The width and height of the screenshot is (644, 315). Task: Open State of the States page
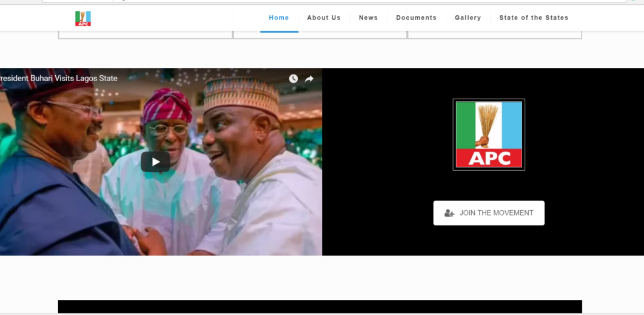click(x=534, y=18)
